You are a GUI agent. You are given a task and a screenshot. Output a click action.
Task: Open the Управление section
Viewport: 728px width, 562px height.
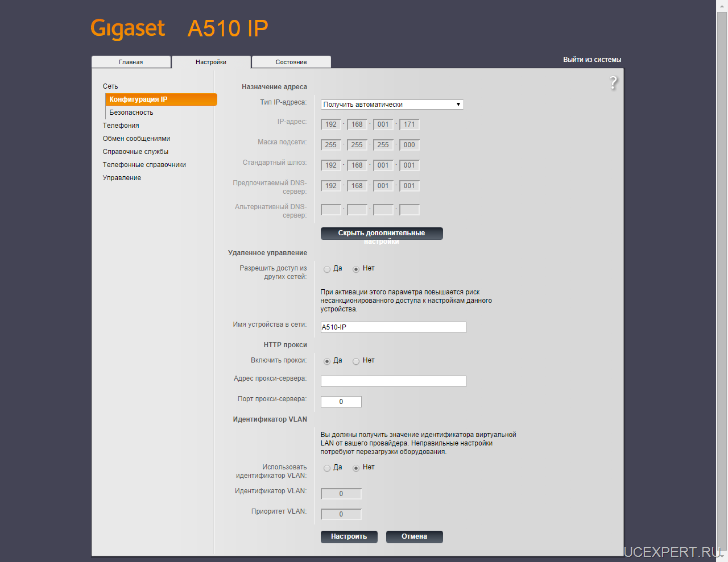(122, 178)
